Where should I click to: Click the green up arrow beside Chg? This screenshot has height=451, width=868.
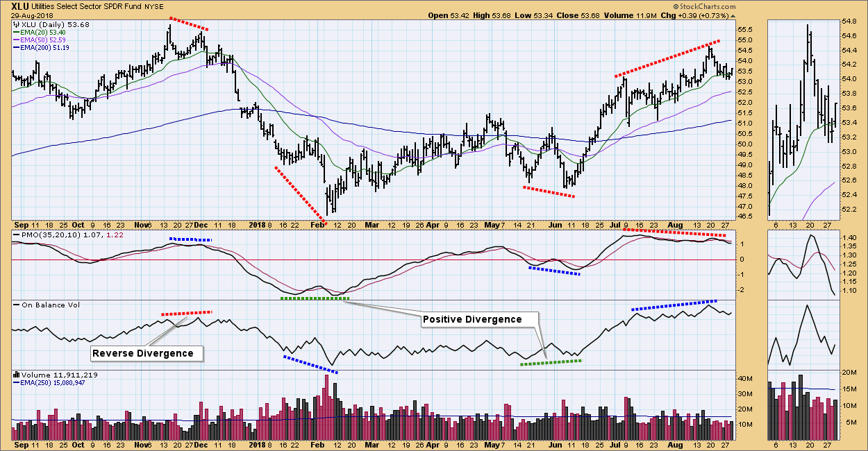[x=733, y=15]
